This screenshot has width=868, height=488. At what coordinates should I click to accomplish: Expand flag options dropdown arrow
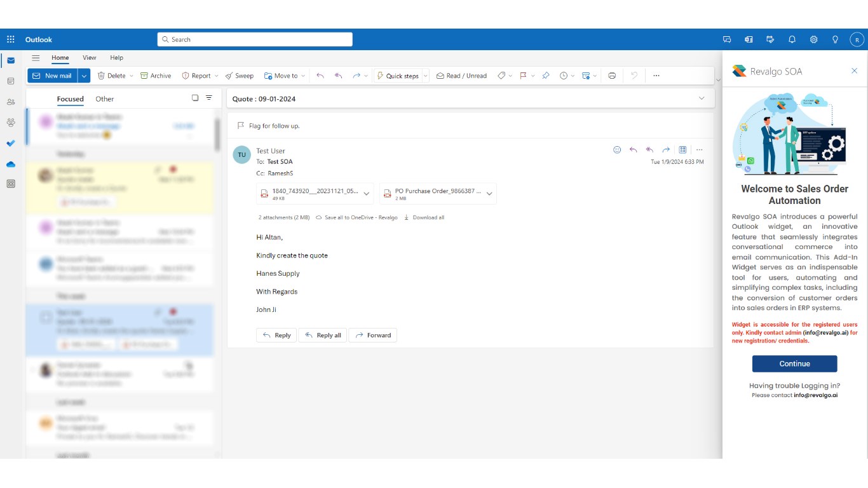tap(532, 76)
